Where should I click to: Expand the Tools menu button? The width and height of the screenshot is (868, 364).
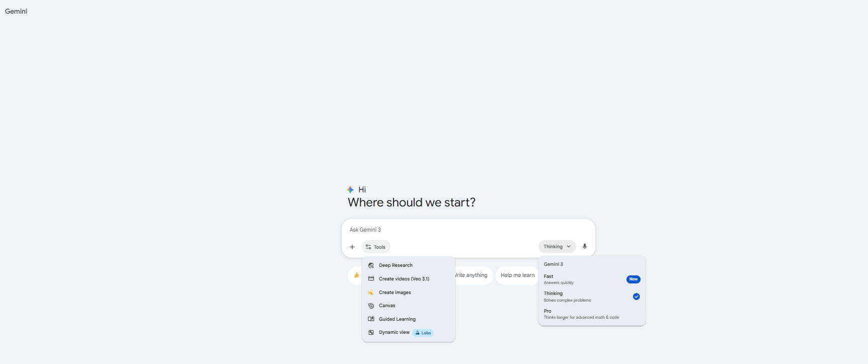(376, 247)
